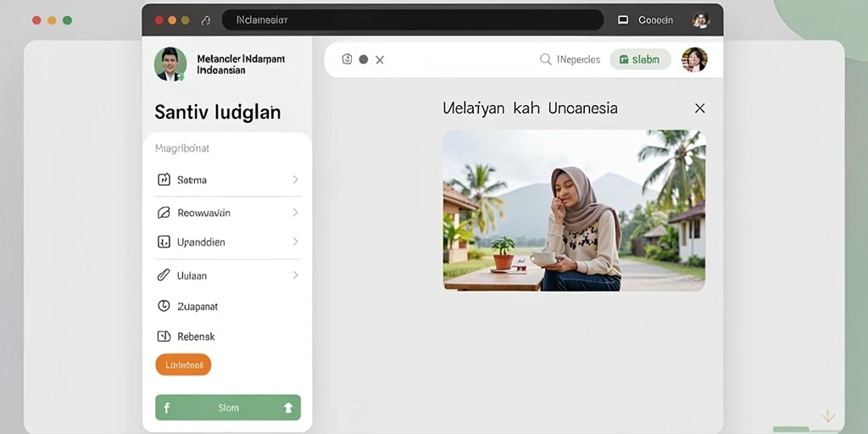Screen dimensions: 868x434
Task: Click the Rebensk panel icon
Action: pos(164,336)
